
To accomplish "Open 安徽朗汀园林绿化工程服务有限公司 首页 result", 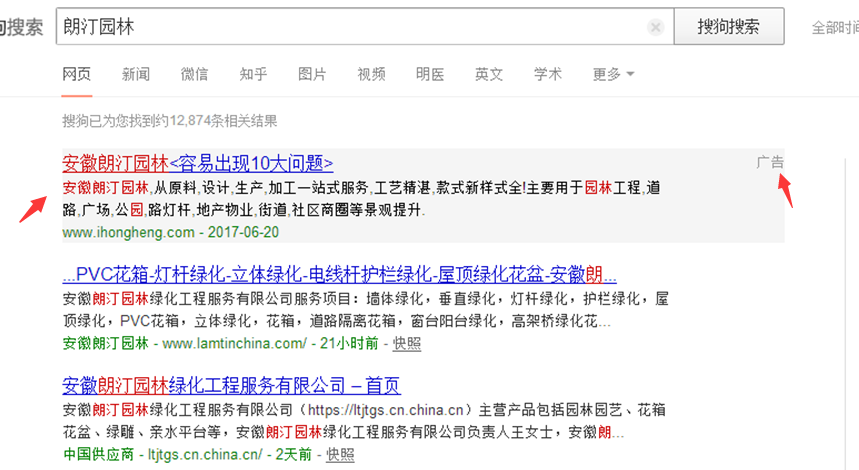I will (x=231, y=386).
